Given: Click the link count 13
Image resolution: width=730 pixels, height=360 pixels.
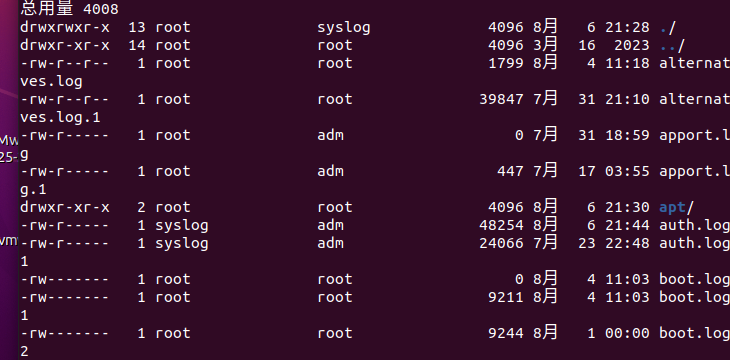Looking at the screenshot, I should [137, 27].
